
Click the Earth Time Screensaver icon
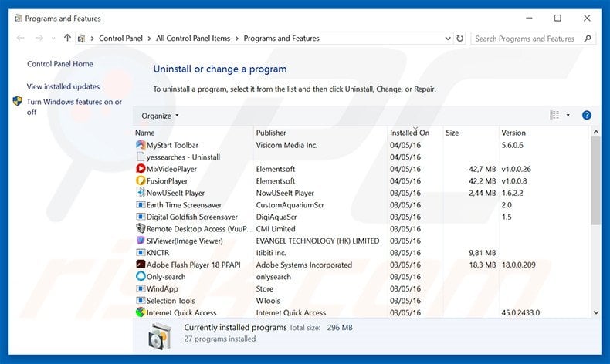pos(141,204)
